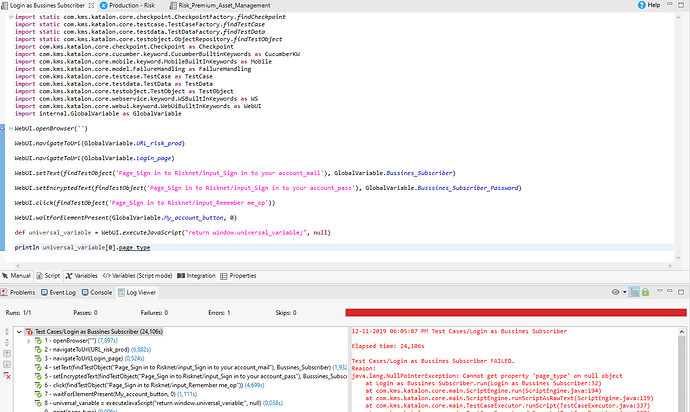Screen dimensions: 690x412
Task: Click the Integration tab icon
Action: pyautogui.click(x=180, y=276)
